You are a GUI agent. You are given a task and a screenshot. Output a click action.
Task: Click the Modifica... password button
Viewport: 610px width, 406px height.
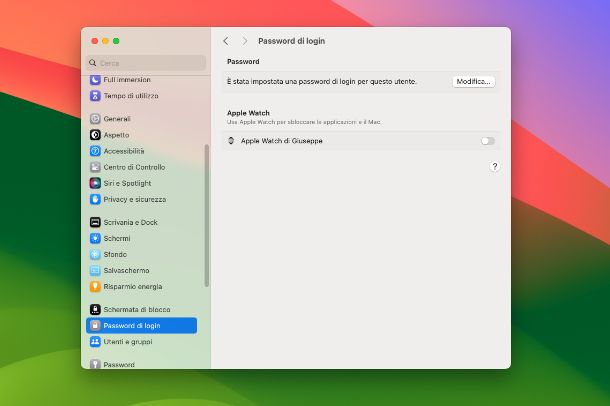[x=473, y=82]
